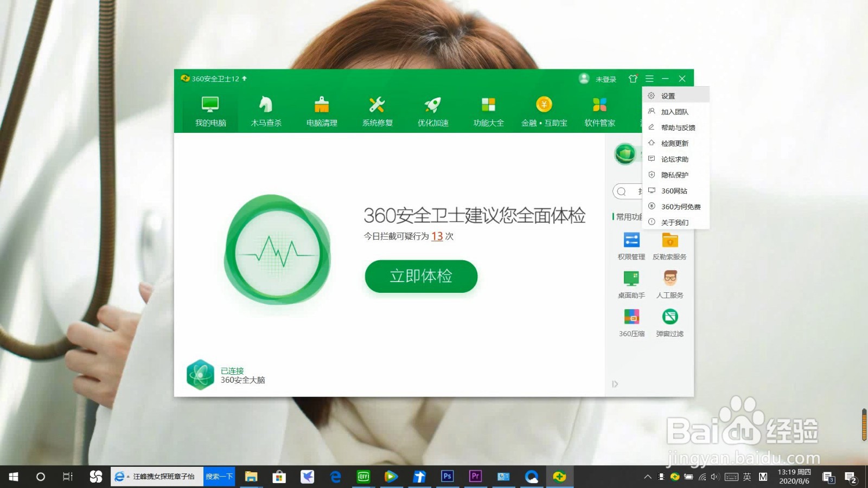Click the 未登录 login text
868x488 pixels.
coord(606,79)
